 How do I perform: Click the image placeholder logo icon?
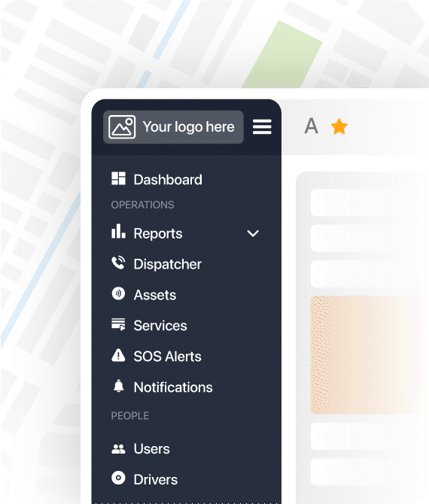tap(122, 127)
